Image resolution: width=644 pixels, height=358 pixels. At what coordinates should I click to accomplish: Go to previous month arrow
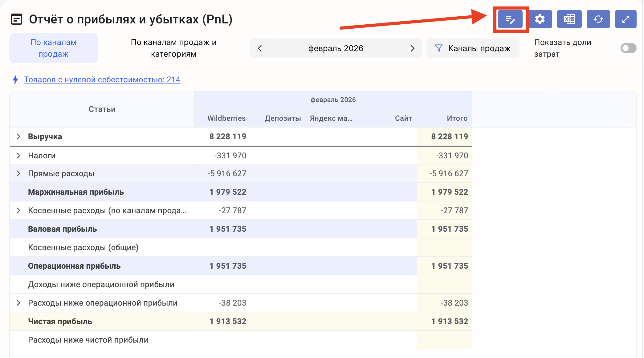coord(260,48)
